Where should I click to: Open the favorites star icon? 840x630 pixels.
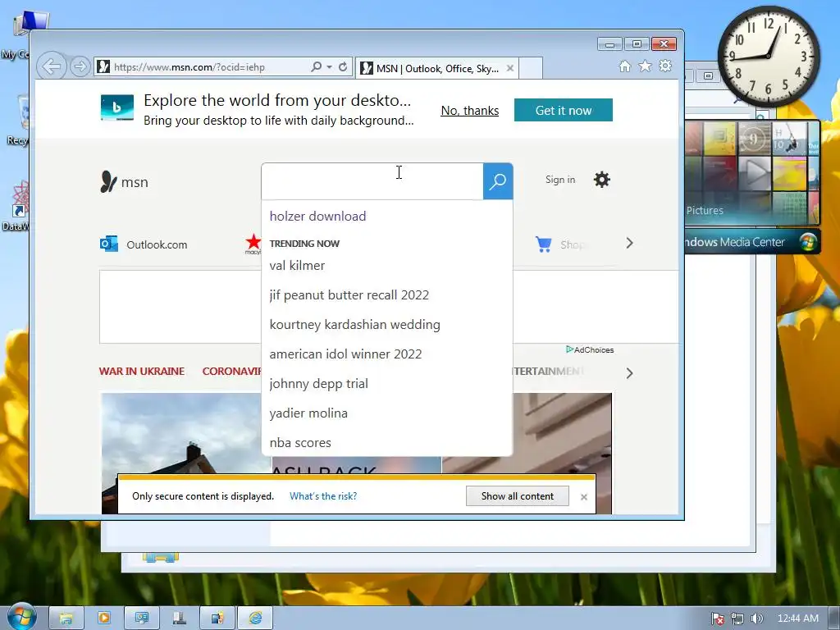tap(645, 66)
